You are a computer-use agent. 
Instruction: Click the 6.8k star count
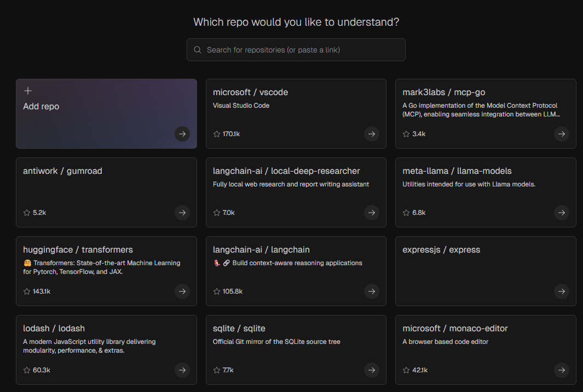(x=419, y=213)
